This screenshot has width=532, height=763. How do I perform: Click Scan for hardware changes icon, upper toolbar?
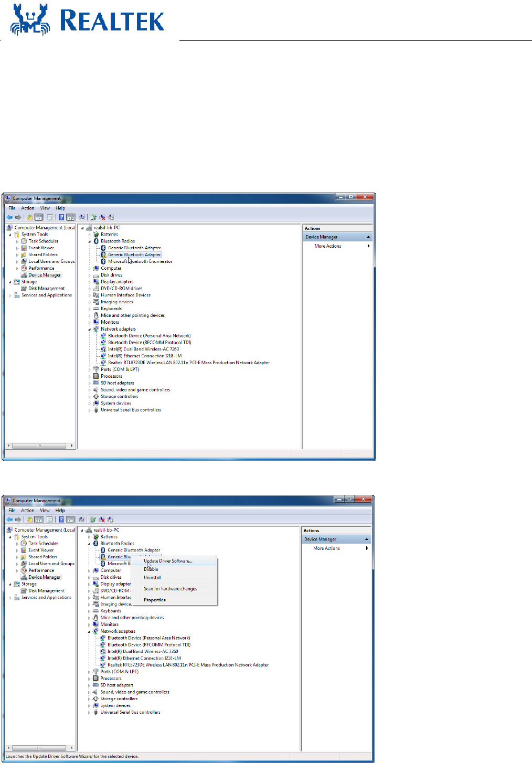[82, 217]
